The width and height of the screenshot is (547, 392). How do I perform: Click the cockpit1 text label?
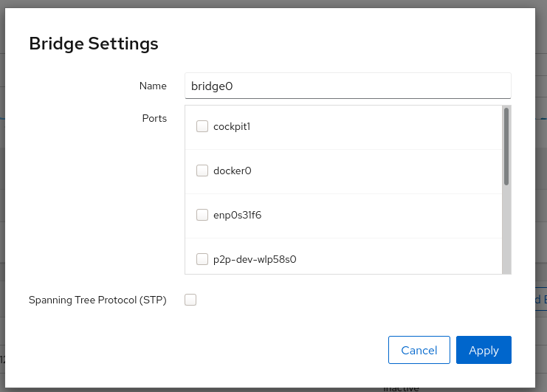[232, 126]
